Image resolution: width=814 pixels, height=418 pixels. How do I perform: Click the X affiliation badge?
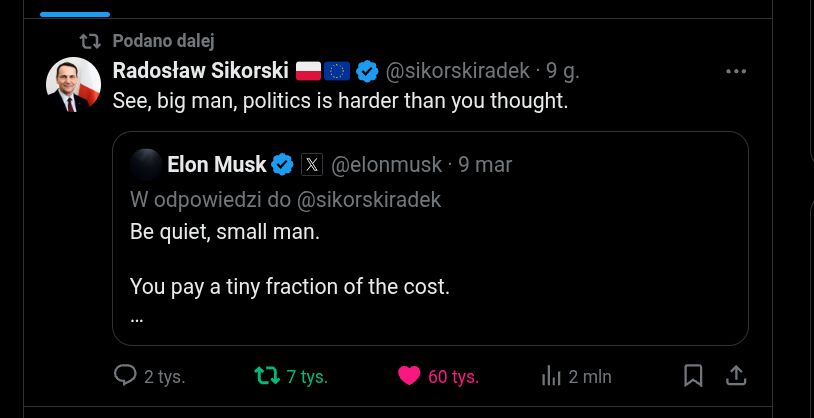click(311, 164)
